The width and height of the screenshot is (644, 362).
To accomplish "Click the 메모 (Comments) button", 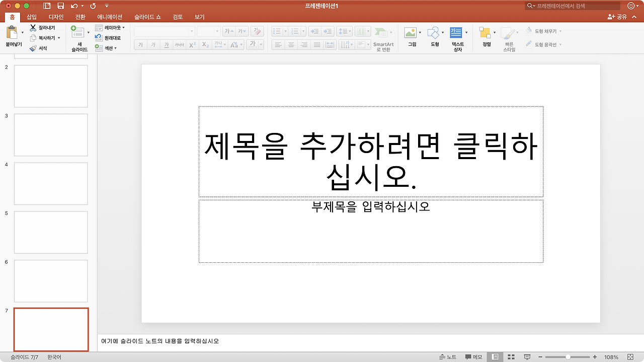I will (473, 357).
